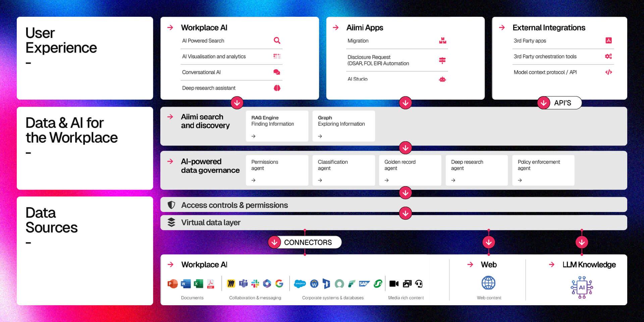Screen dimensions: 644x322
Task: Expand the RAG Engine card arrow
Action: click(254, 136)
